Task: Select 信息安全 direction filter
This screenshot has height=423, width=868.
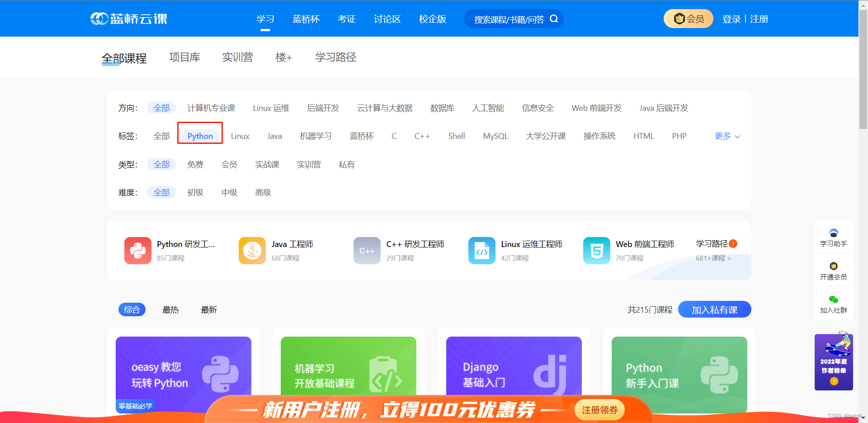Action: (x=538, y=108)
